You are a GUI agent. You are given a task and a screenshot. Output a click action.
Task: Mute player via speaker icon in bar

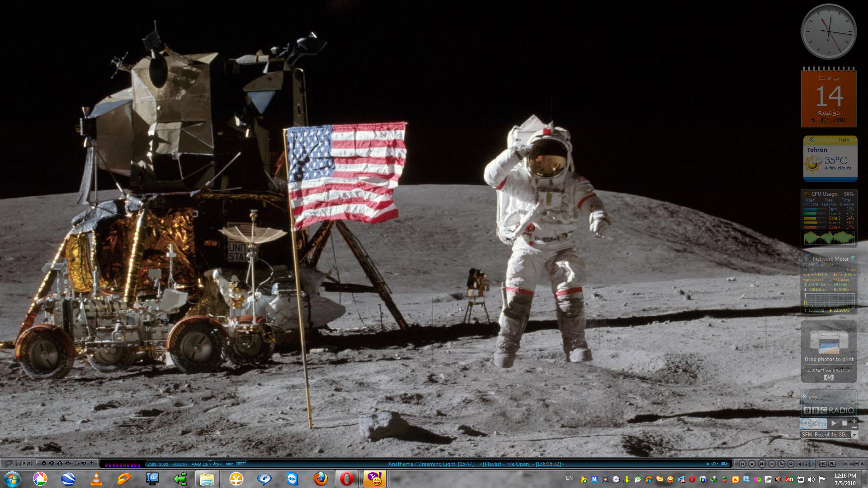tap(801, 464)
